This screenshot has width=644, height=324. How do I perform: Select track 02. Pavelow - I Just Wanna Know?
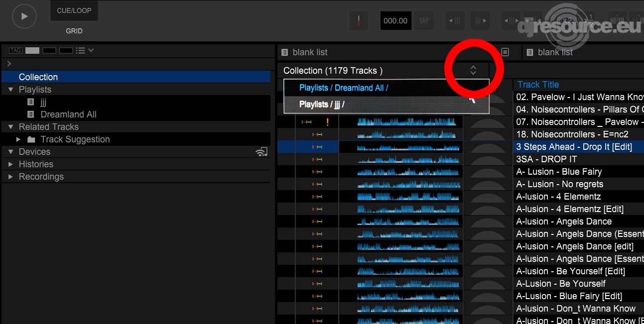tap(580, 97)
